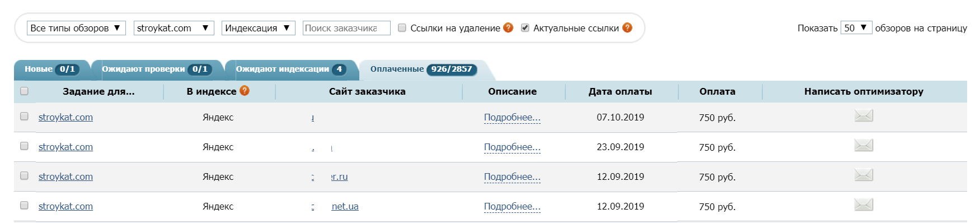Screen dimensions: 980x223
Task: Uncheck Актуальные ссылки checkbox
Action: pos(525,27)
